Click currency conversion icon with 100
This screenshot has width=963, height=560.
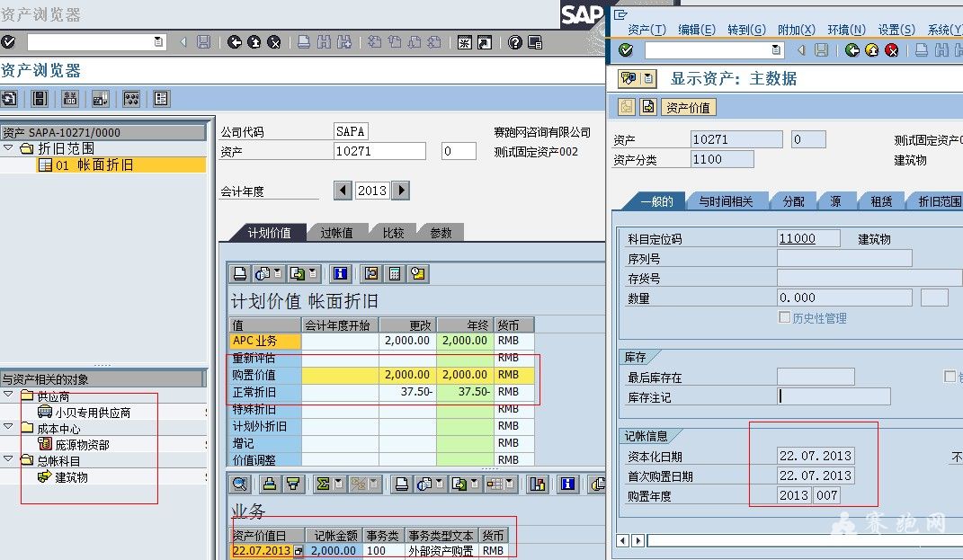tap(70, 98)
